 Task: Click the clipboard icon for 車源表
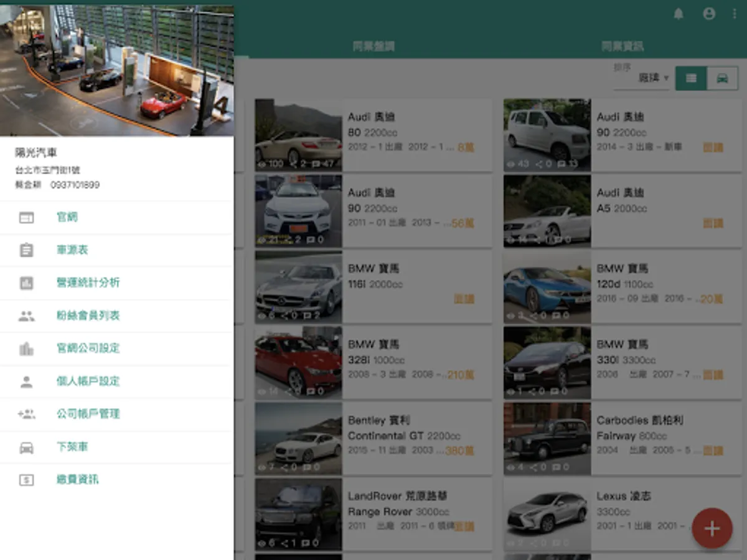[x=26, y=250]
